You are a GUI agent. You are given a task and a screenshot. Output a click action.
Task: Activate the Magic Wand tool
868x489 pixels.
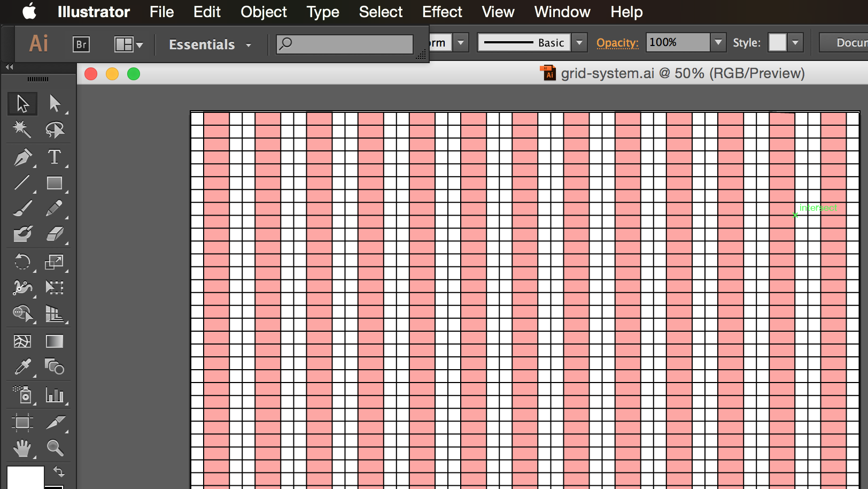[x=22, y=129]
